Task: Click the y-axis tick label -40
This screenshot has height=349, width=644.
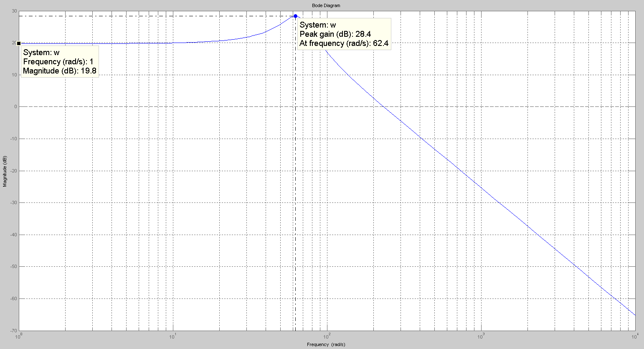Action: tap(13, 235)
